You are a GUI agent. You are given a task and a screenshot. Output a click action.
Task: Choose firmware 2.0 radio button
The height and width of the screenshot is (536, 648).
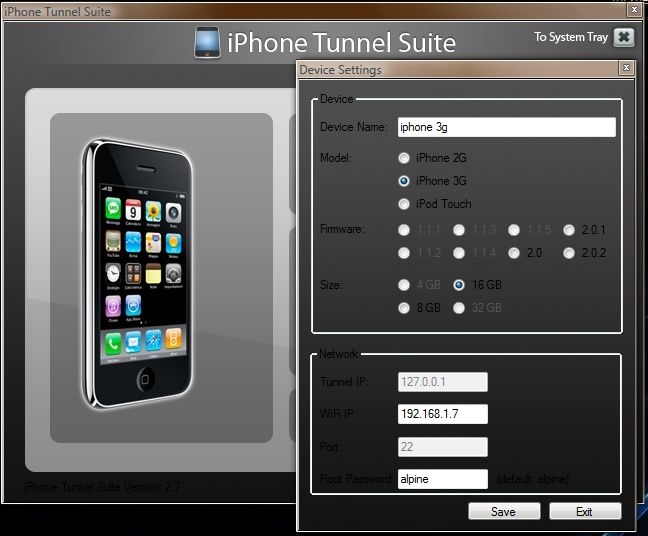click(x=514, y=253)
